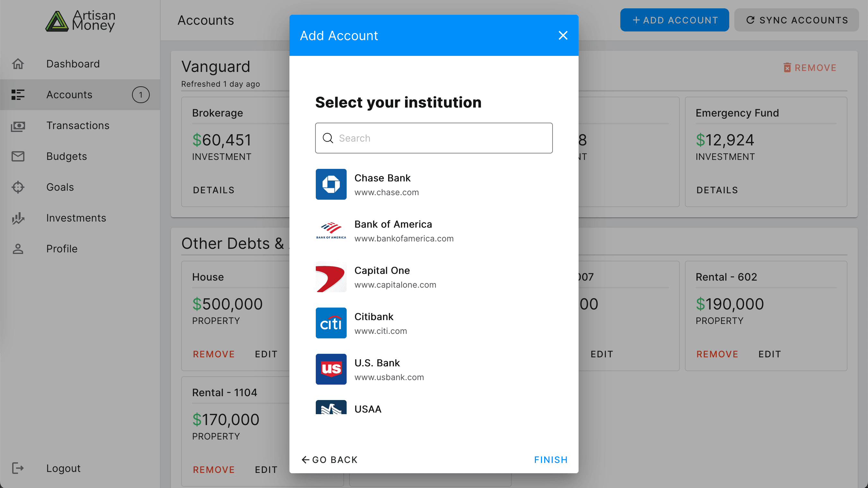Remove the Rental - 1104 property
The width and height of the screenshot is (868, 488).
click(x=214, y=469)
